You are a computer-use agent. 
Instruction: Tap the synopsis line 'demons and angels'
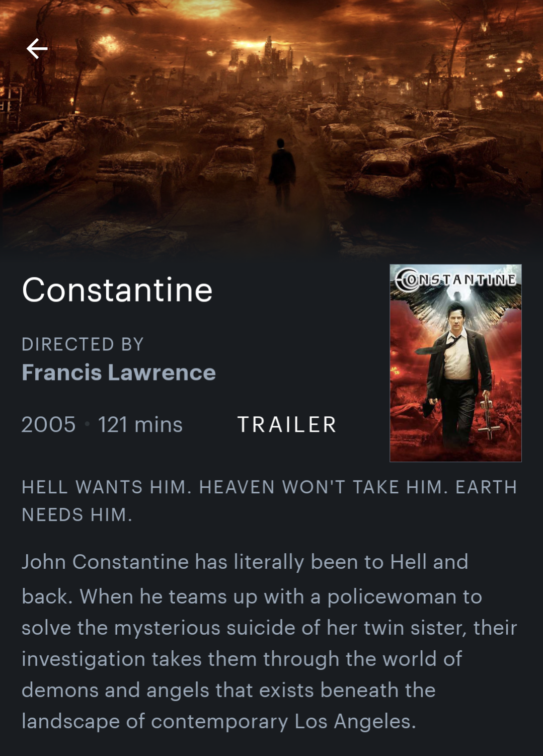tap(228, 690)
